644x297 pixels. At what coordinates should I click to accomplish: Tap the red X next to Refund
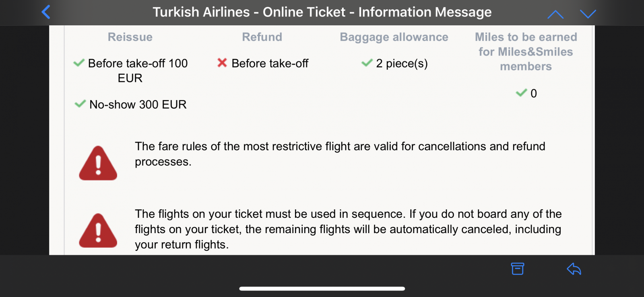[222, 63]
